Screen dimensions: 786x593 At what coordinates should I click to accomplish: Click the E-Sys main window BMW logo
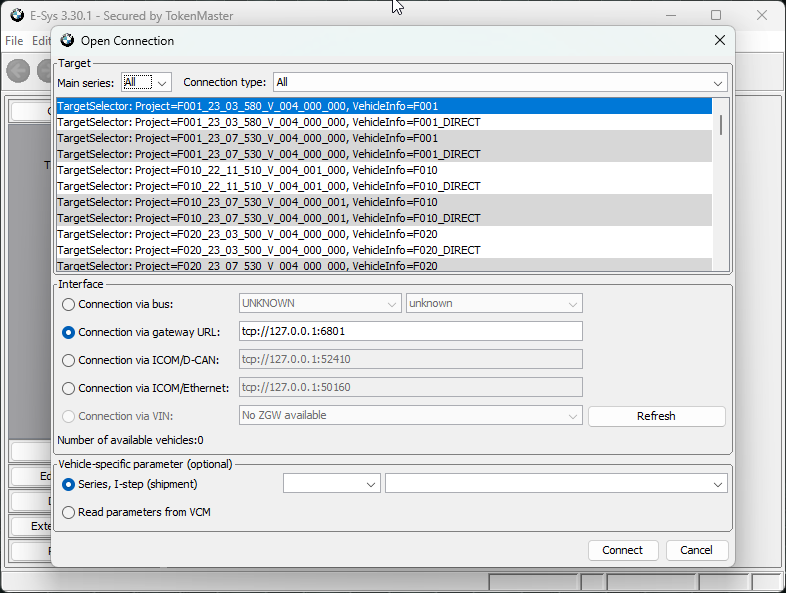click(17, 16)
